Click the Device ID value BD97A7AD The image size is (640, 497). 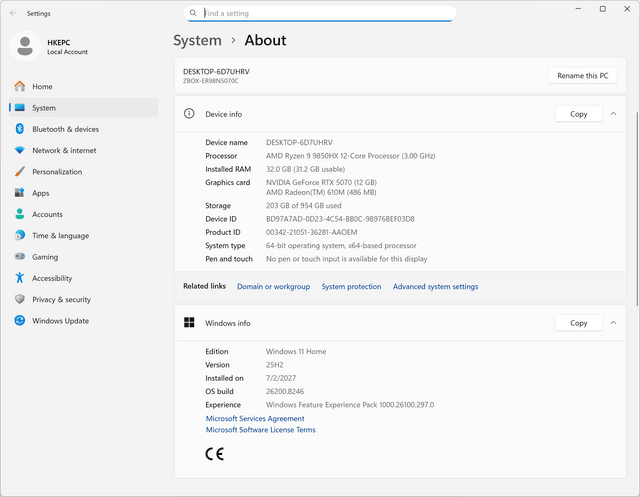[340, 219]
